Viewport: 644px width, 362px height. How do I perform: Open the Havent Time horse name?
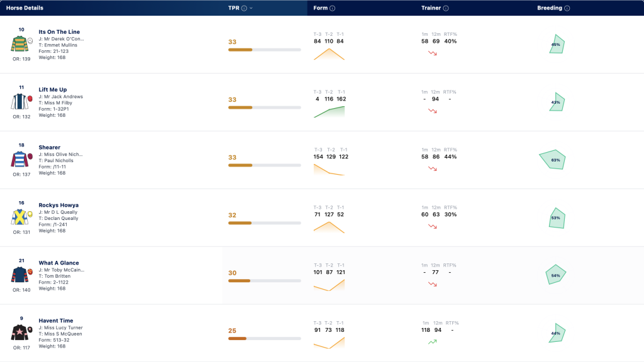click(x=56, y=321)
